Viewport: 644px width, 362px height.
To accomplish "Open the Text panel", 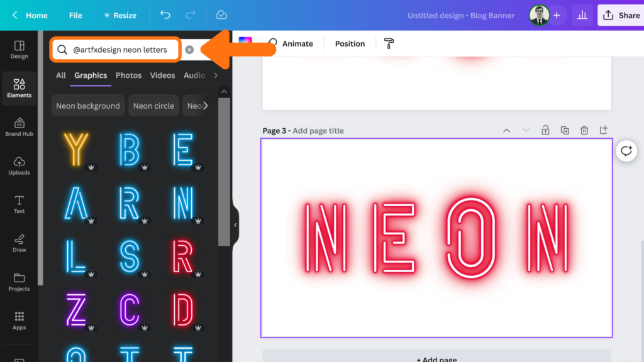I will 19,204.
